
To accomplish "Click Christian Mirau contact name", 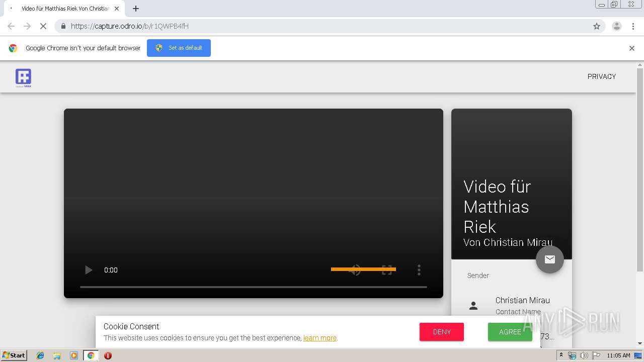I will [522, 300].
